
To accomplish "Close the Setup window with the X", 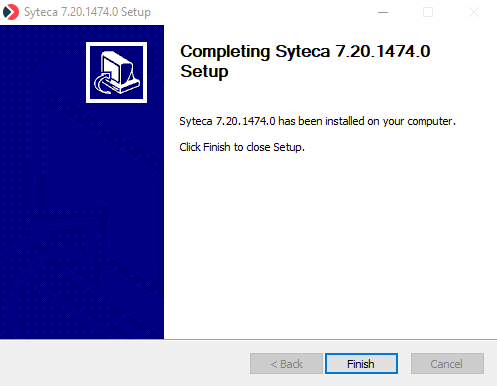I will pos(474,12).
